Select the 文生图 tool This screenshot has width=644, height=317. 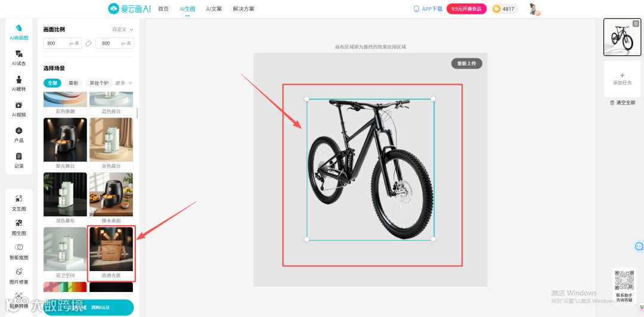coord(19,203)
